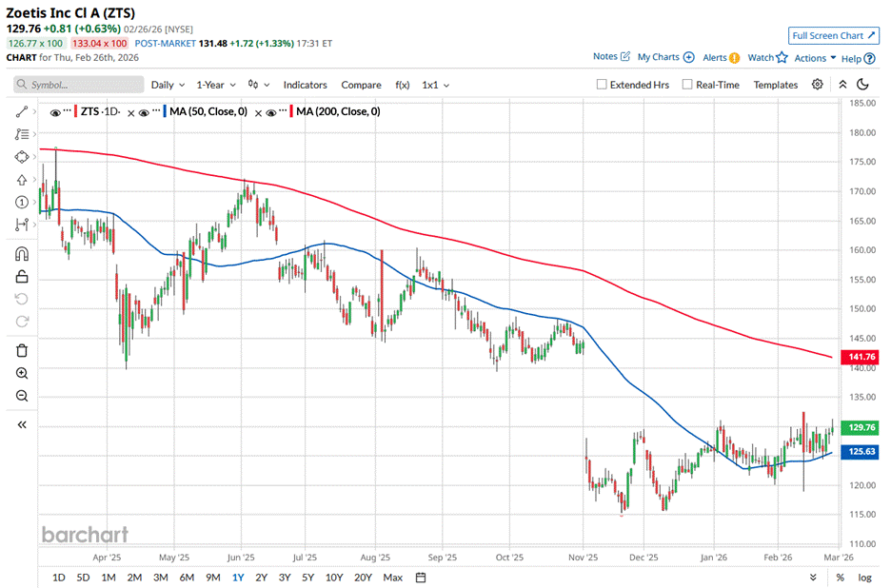Open Help question mark icon
Image resolution: width=891 pixels, height=588 pixels.
pos(869,58)
